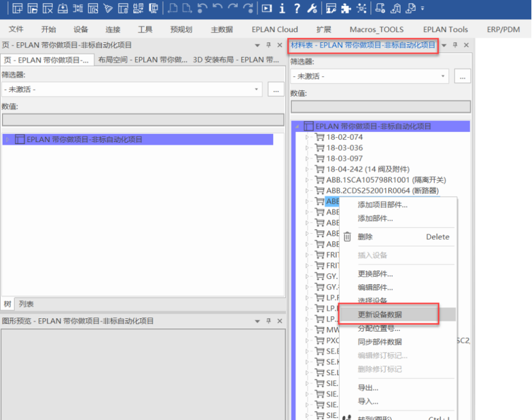Expand the ABB.1SCA105798R1001 node
The width and height of the screenshot is (532, 420).
307,180
